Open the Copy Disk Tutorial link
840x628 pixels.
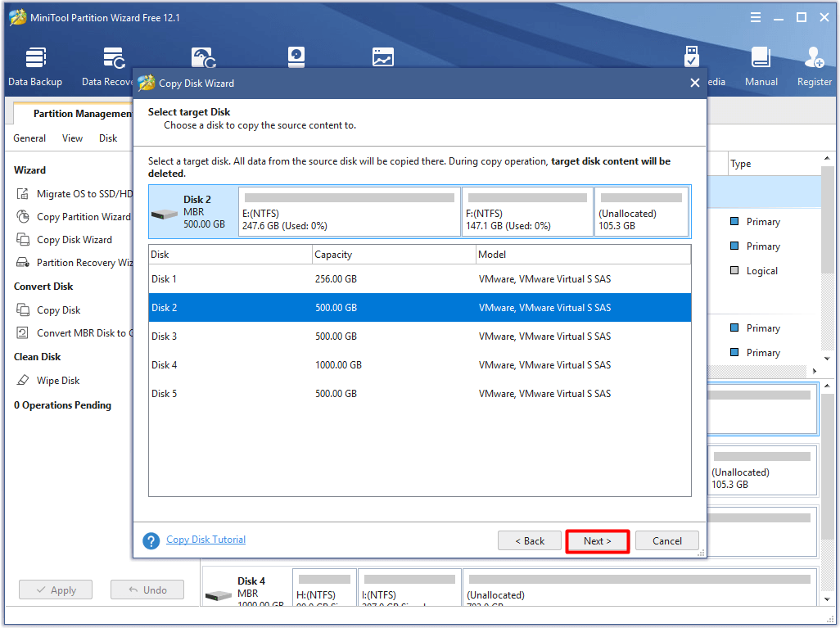point(205,540)
